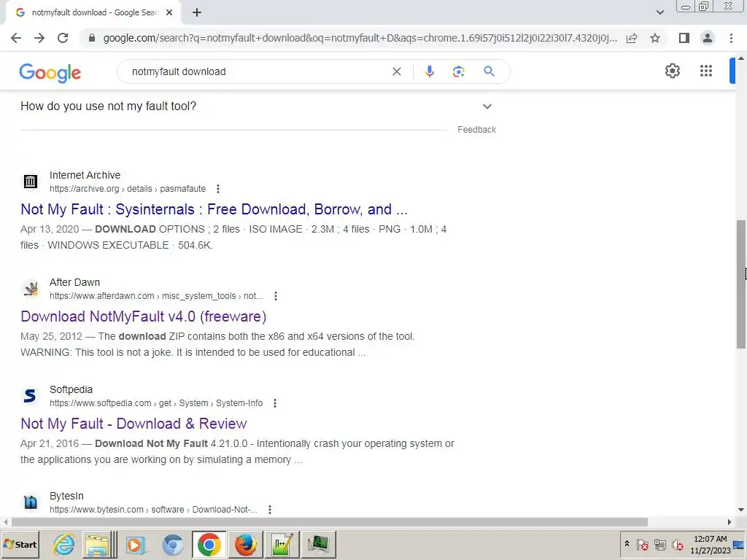Open the Google apps grid
Screen dimensions: 747x560
[x=706, y=71]
